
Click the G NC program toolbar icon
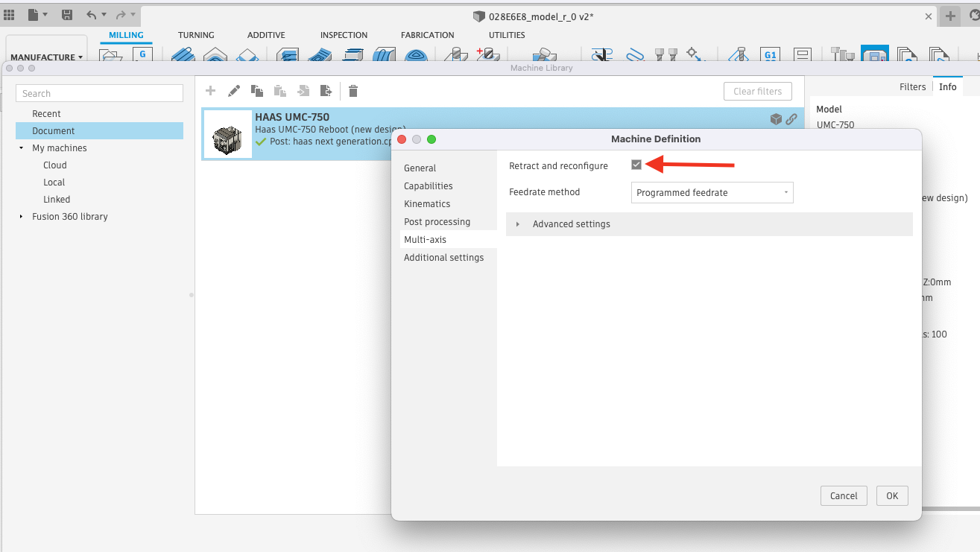tap(142, 55)
